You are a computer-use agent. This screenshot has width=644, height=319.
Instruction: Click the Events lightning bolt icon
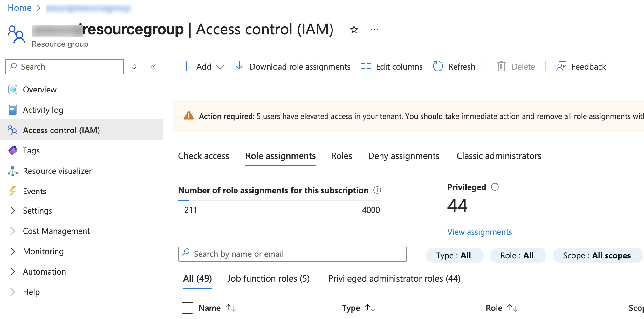pyautogui.click(x=13, y=191)
